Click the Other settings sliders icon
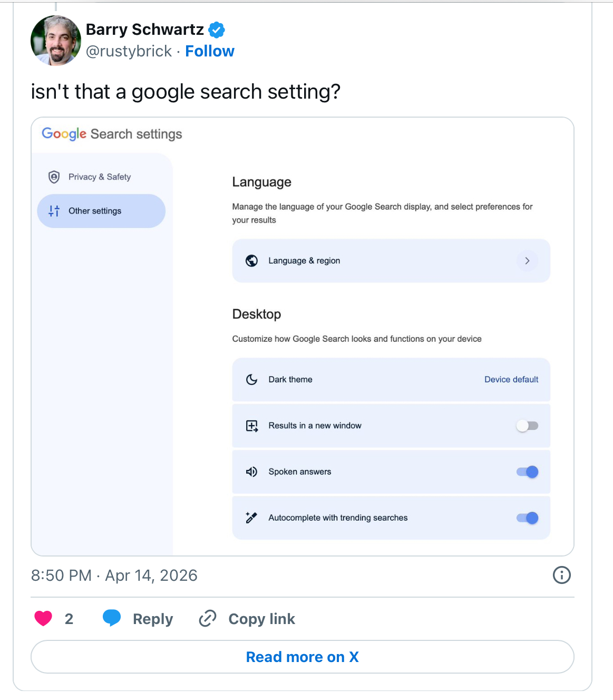Viewport: 613px width, 700px height. coord(54,210)
